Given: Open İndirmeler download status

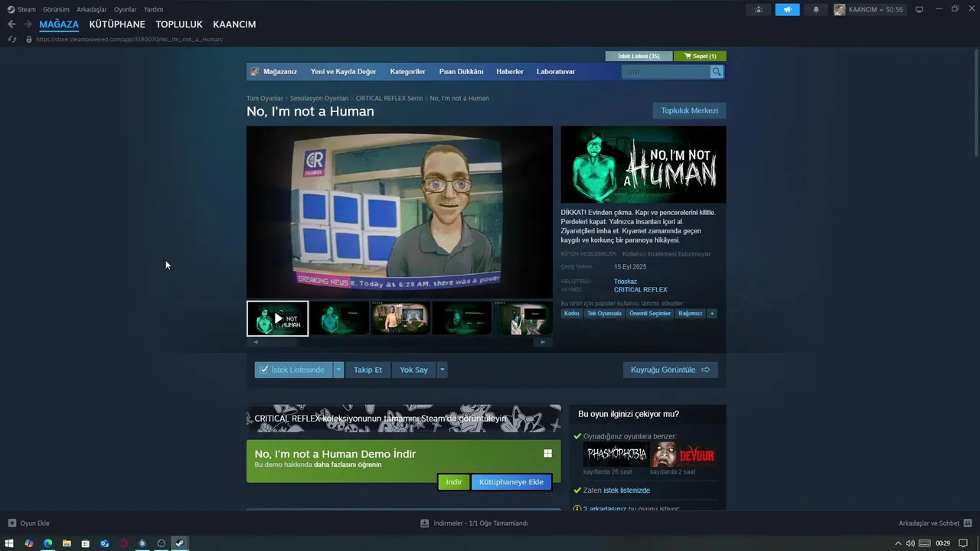Looking at the screenshot, I should click(x=475, y=523).
